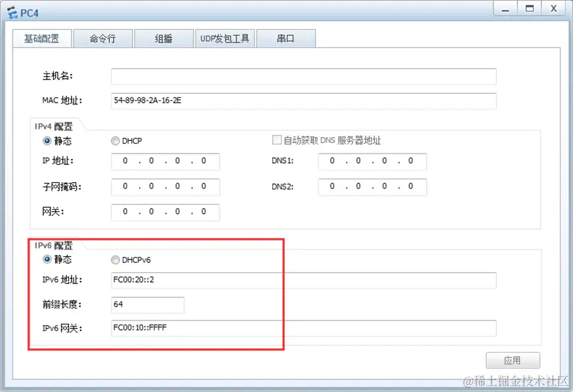Open the 组播 tab
The height and width of the screenshot is (392, 573).
click(164, 38)
